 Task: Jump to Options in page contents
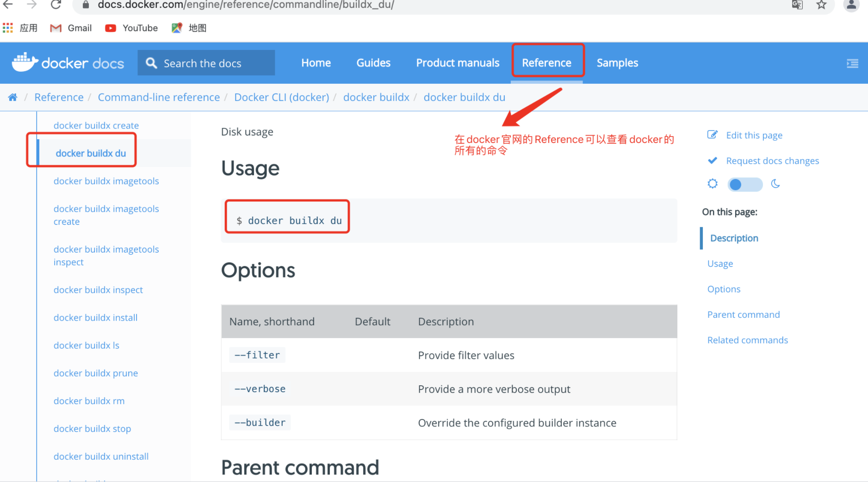pyautogui.click(x=724, y=289)
